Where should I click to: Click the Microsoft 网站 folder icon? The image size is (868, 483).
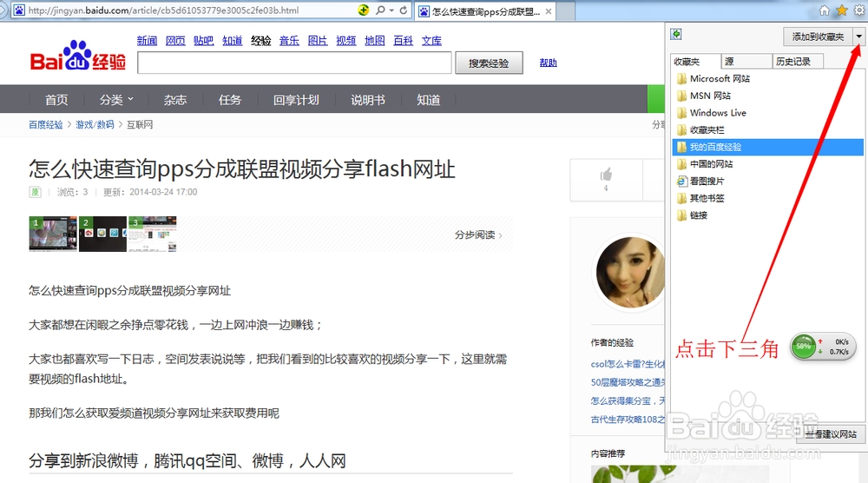click(x=681, y=79)
